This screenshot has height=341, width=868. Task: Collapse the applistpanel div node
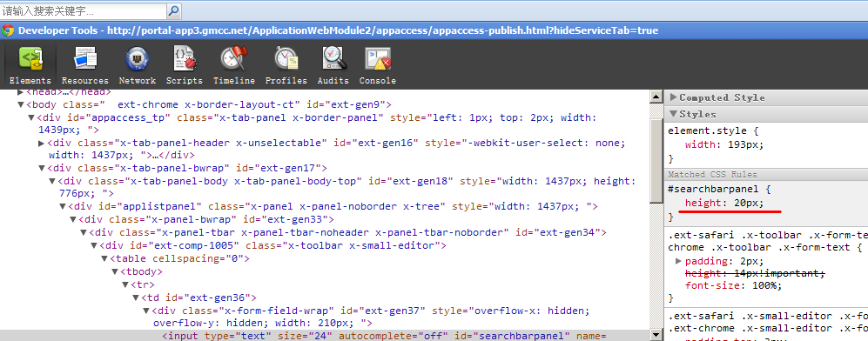click(63, 207)
